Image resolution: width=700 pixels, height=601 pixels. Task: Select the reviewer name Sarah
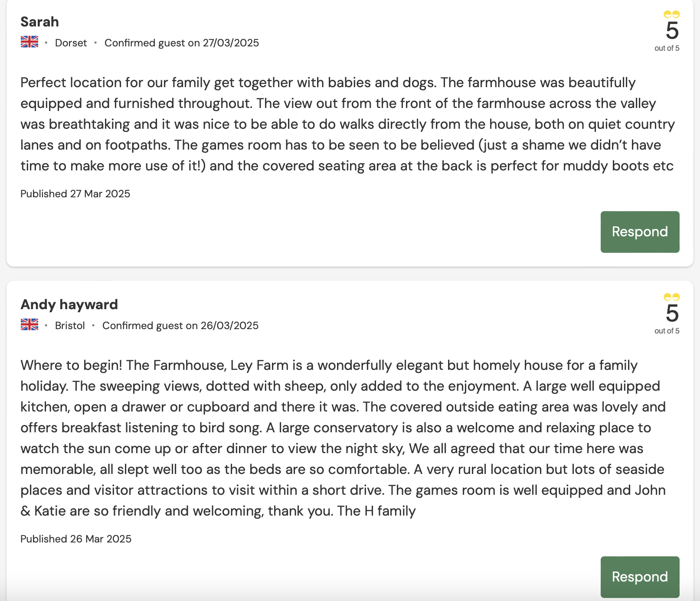pyautogui.click(x=39, y=22)
